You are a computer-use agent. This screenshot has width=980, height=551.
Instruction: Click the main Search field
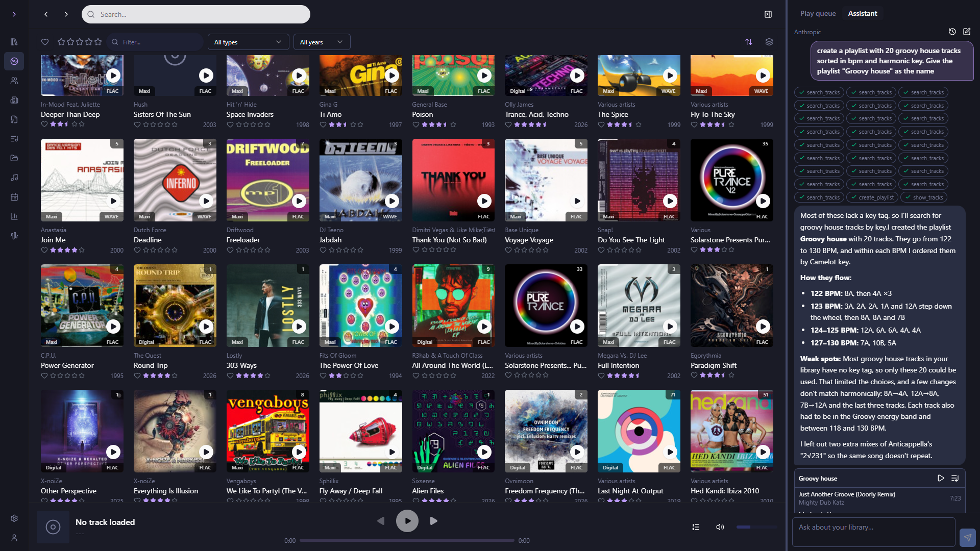tap(196, 14)
